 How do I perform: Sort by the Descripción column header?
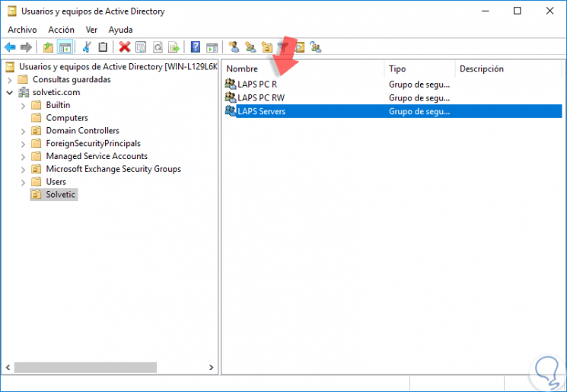click(x=509, y=69)
